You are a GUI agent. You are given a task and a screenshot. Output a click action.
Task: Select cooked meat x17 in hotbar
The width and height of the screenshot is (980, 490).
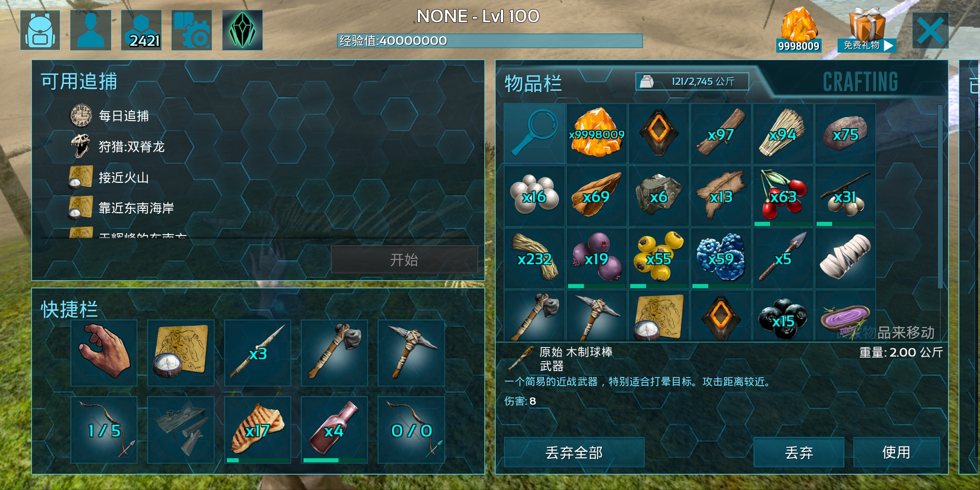pyautogui.click(x=258, y=430)
